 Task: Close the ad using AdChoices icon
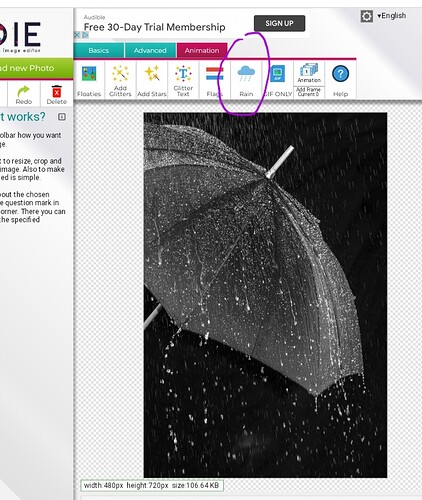[x=77, y=35]
